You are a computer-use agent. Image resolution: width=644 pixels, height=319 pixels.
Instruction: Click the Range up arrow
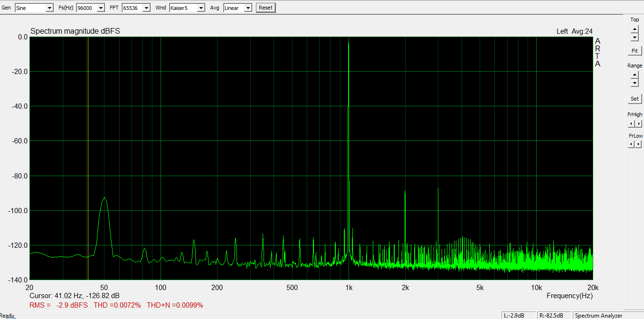pyautogui.click(x=635, y=75)
